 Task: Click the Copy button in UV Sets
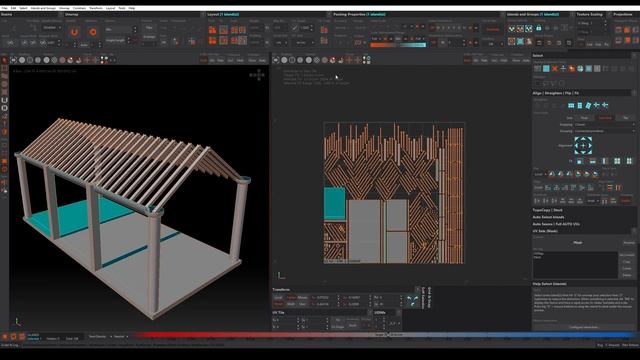pyautogui.click(x=627, y=262)
